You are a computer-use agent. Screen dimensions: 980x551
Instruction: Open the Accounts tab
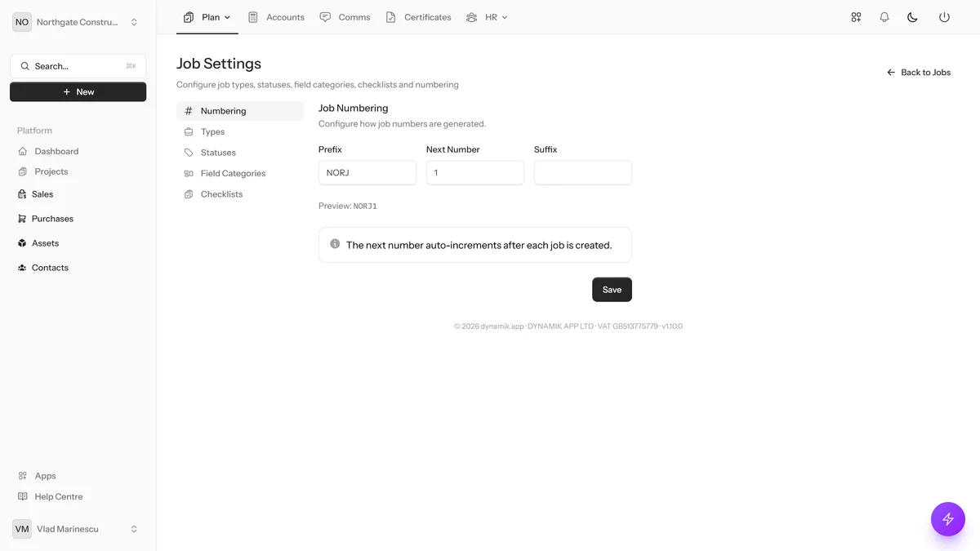(x=276, y=17)
